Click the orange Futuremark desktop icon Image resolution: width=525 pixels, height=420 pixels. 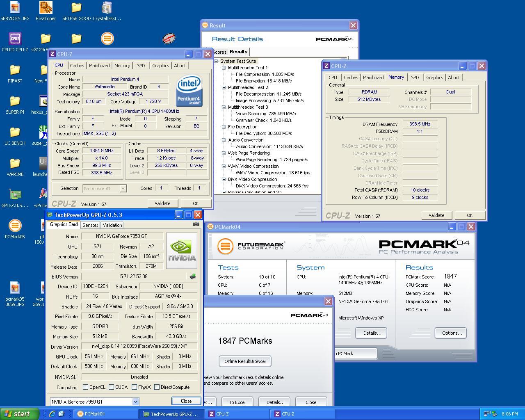tap(107, 39)
